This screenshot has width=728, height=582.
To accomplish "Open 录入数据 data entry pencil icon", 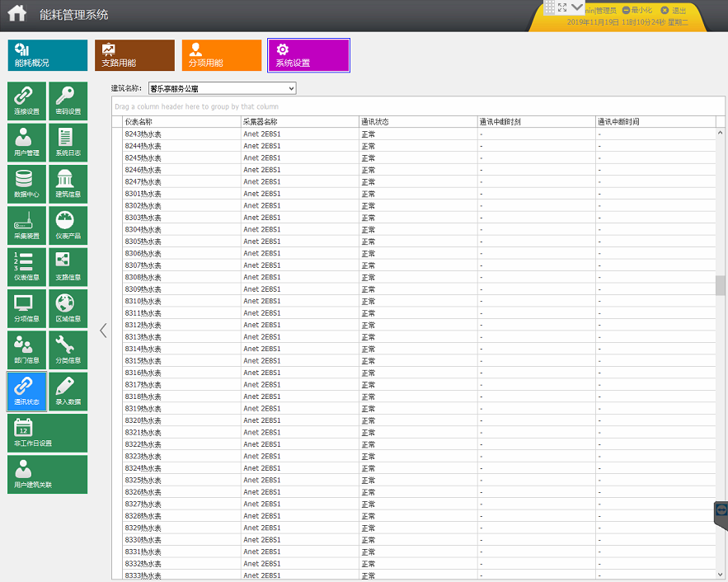I will pos(68,392).
